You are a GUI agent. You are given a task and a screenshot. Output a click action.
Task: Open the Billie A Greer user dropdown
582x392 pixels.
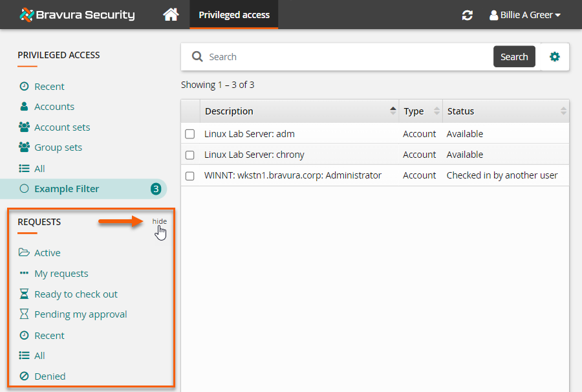524,15
